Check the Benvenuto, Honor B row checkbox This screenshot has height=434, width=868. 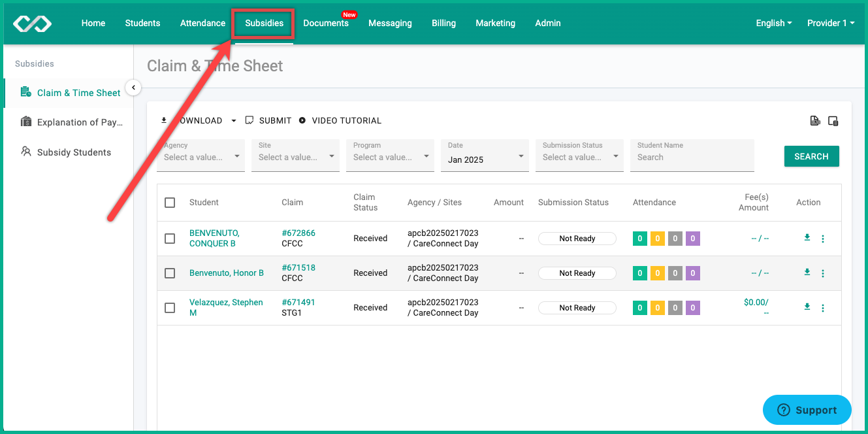[x=170, y=273]
